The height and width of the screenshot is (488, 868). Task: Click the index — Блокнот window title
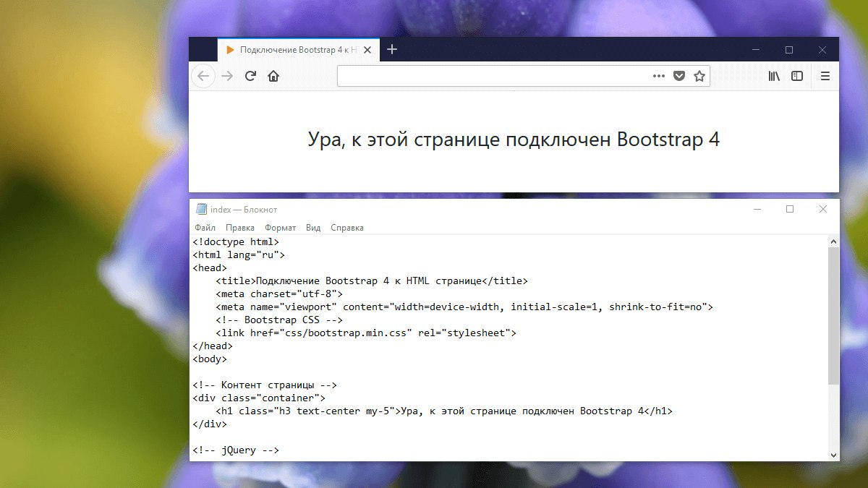[x=244, y=210]
